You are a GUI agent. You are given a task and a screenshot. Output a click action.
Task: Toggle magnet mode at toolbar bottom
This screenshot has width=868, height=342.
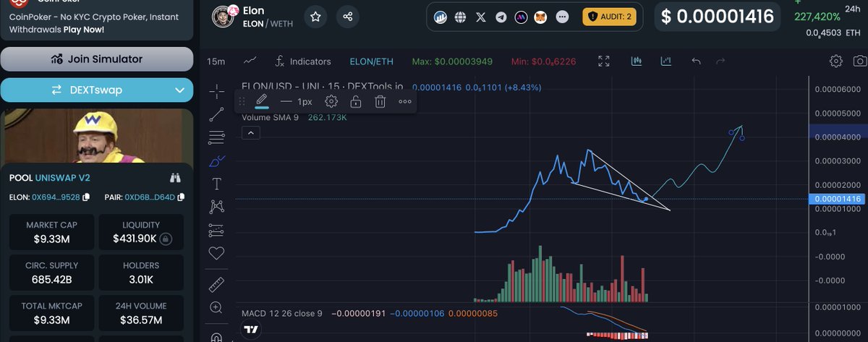[x=216, y=338]
